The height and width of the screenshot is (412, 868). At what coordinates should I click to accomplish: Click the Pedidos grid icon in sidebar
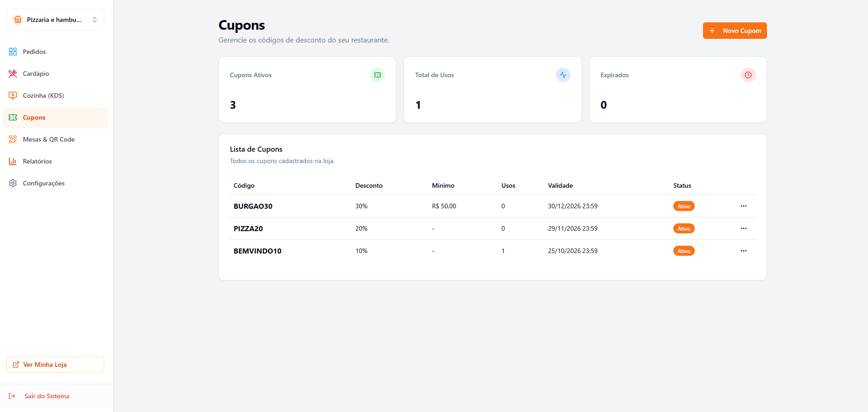click(13, 52)
